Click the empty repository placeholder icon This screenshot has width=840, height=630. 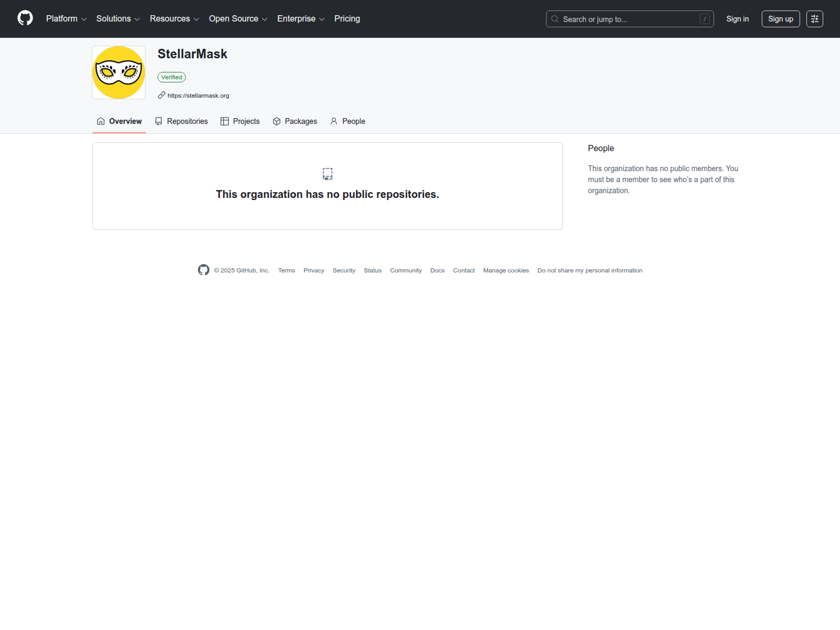[328, 174]
